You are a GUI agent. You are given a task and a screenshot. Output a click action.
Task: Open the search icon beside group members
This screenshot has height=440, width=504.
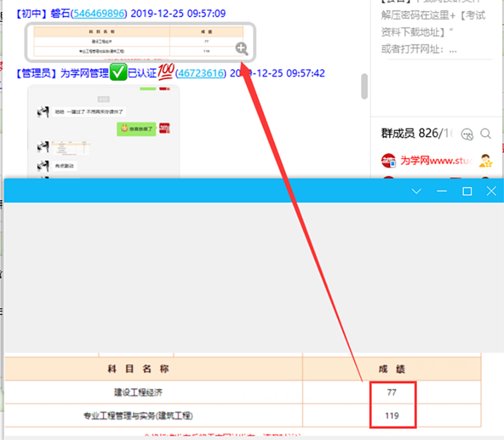coord(486,133)
